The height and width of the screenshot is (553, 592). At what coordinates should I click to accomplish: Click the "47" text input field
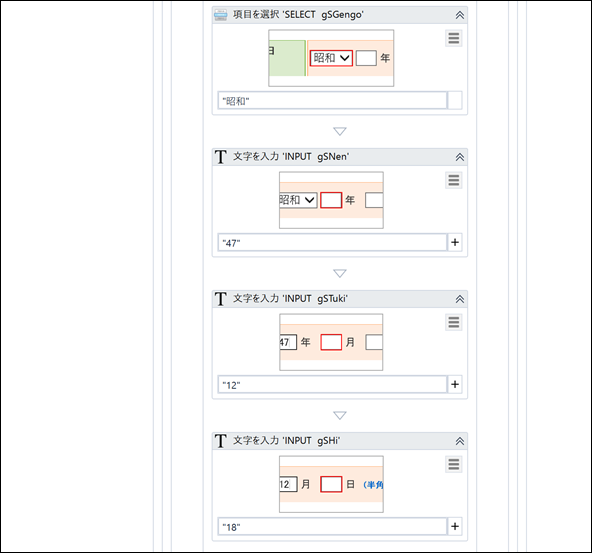pyautogui.click(x=332, y=243)
